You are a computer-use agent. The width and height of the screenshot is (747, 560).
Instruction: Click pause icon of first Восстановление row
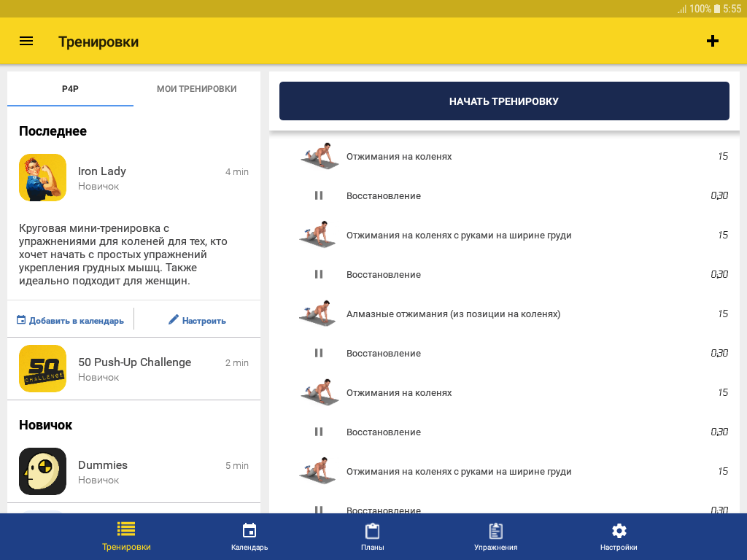point(319,195)
